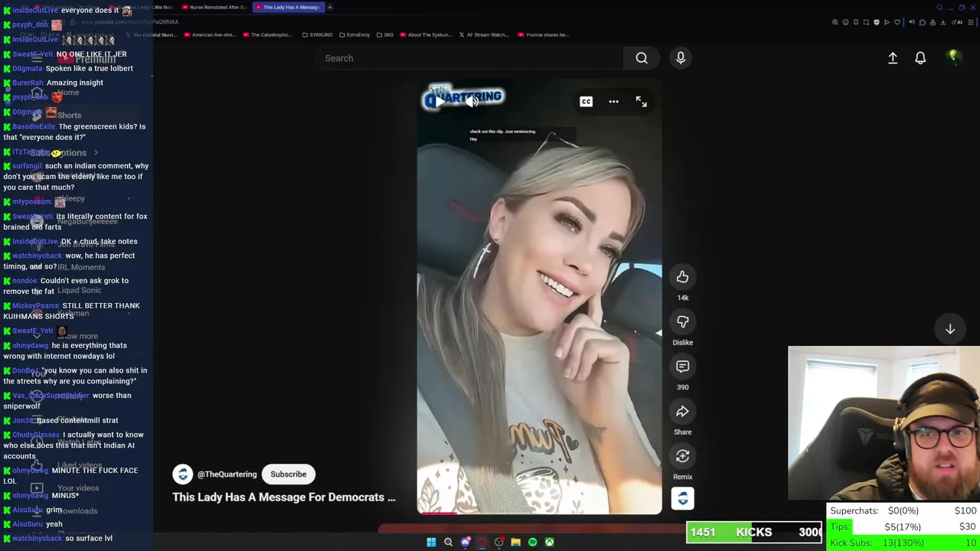Open Windows taskbar search
This screenshot has width=980, height=551.
point(448,542)
